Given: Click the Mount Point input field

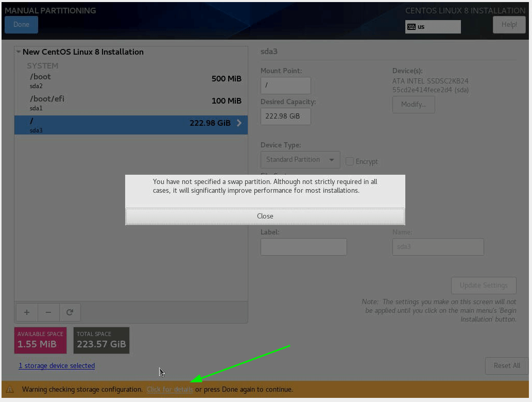Looking at the screenshot, I should coord(286,85).
